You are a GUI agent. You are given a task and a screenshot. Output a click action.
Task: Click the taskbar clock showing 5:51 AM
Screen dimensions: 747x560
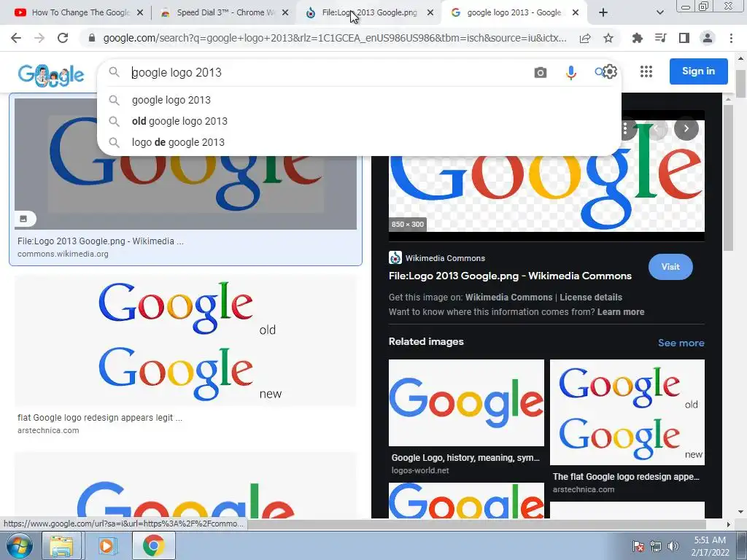[710, 546]
